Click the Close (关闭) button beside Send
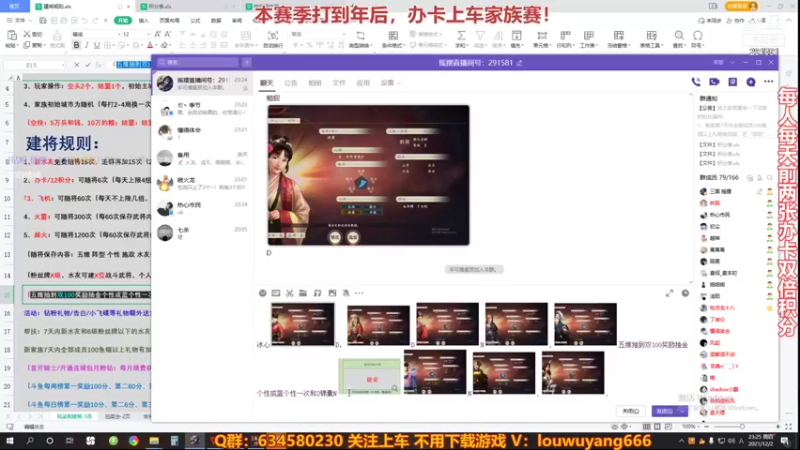 (x=631, y=411)
